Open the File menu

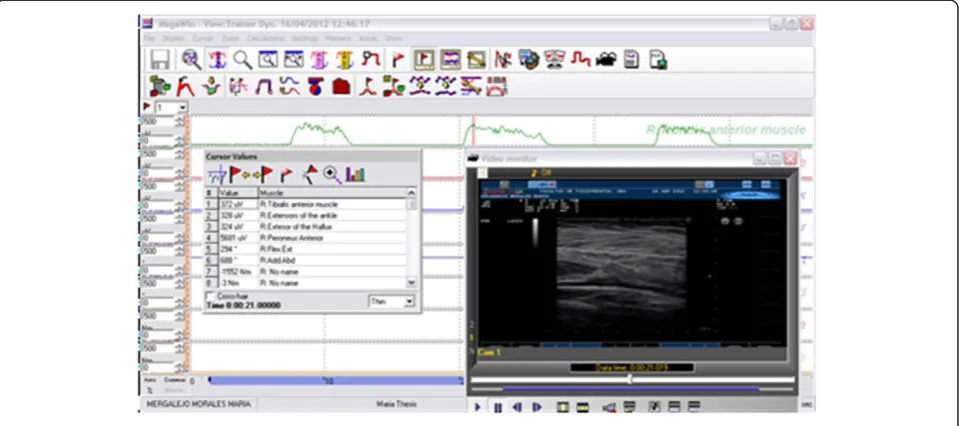click(147, 38)
